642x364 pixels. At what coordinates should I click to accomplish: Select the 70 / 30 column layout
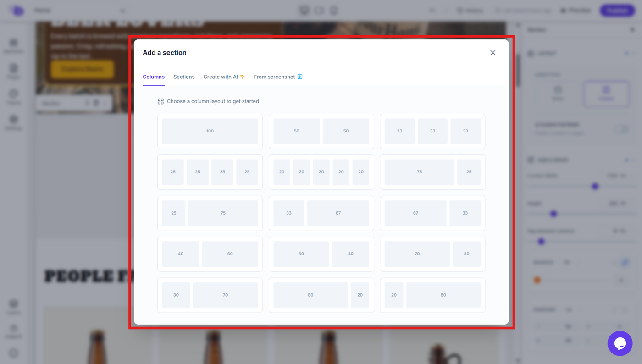point(432,254)
